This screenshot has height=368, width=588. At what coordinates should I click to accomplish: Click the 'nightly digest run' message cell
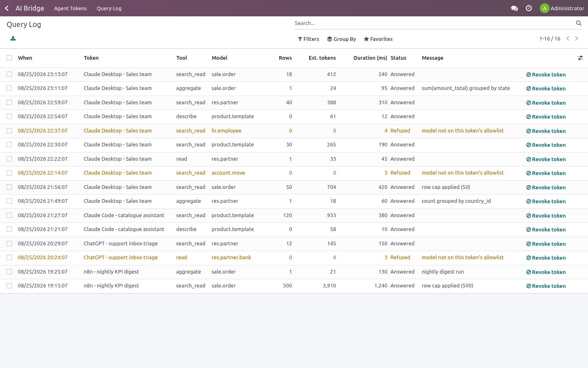coord(443,272)
